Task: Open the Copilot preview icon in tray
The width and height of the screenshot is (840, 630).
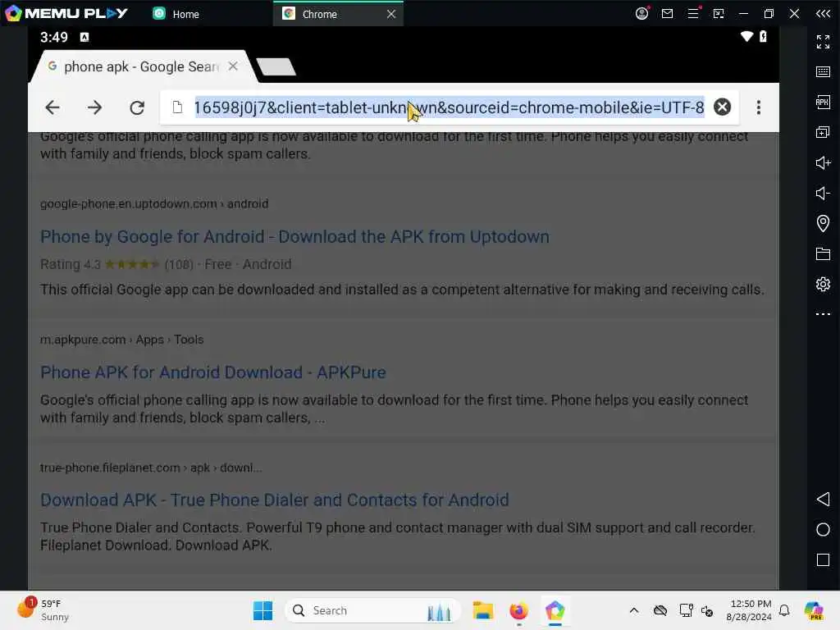Action: coord(813,610)
